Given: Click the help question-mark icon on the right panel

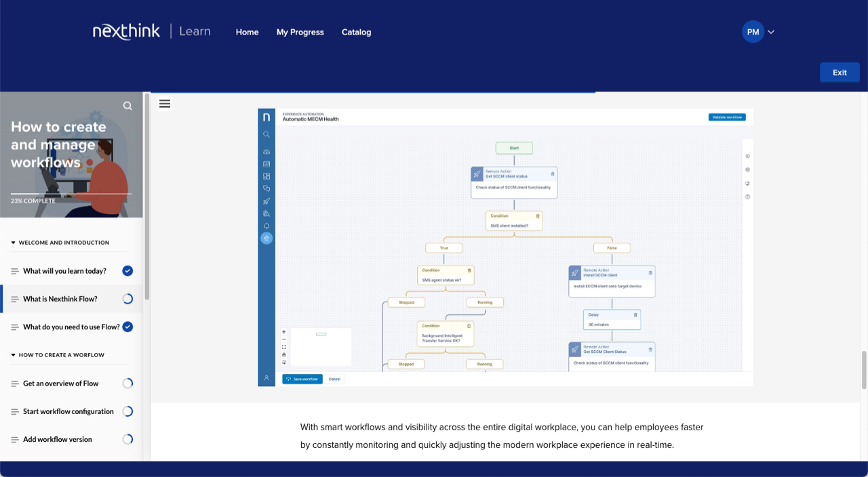Looking at the screenshot, I should click(747, 196).
